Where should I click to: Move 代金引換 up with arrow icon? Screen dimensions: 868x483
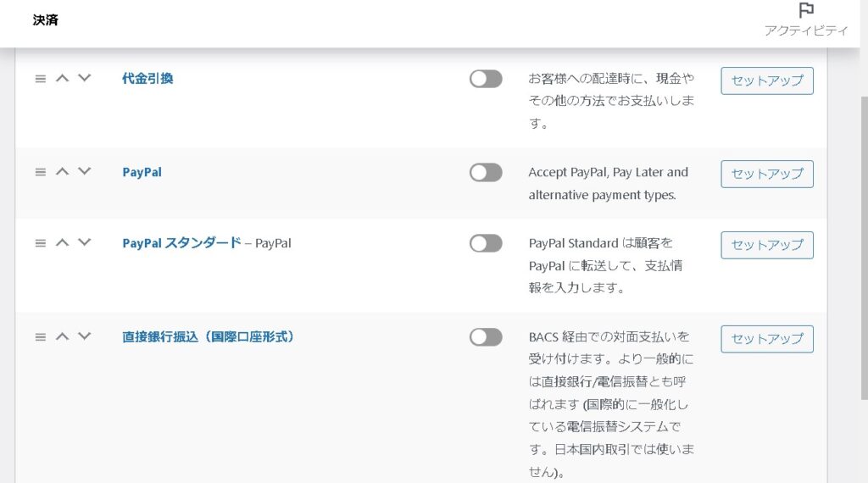62,78
